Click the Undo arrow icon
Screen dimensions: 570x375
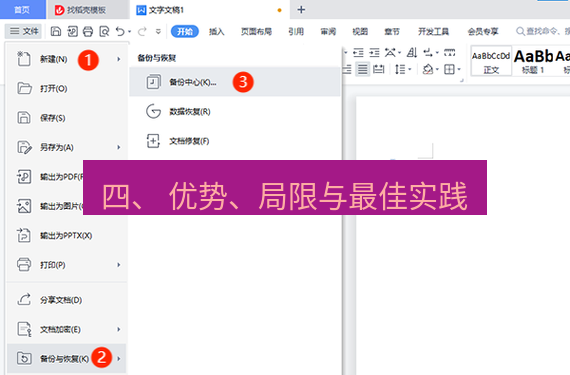click(x=120, y=32)
